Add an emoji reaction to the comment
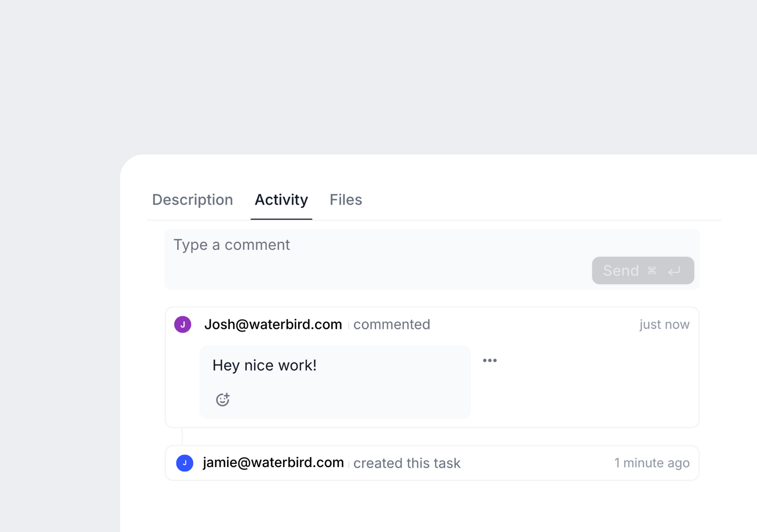The image size is (757, 532). tap(223, 399)
